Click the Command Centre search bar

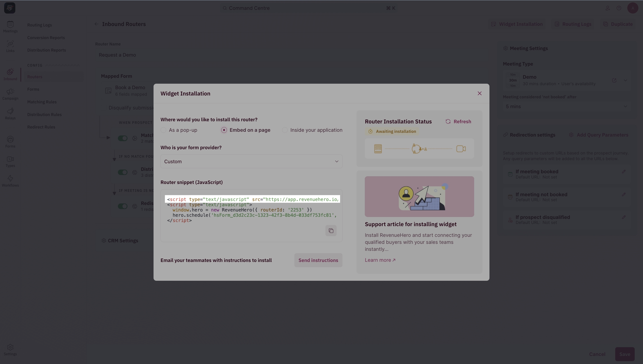point(309,8)
